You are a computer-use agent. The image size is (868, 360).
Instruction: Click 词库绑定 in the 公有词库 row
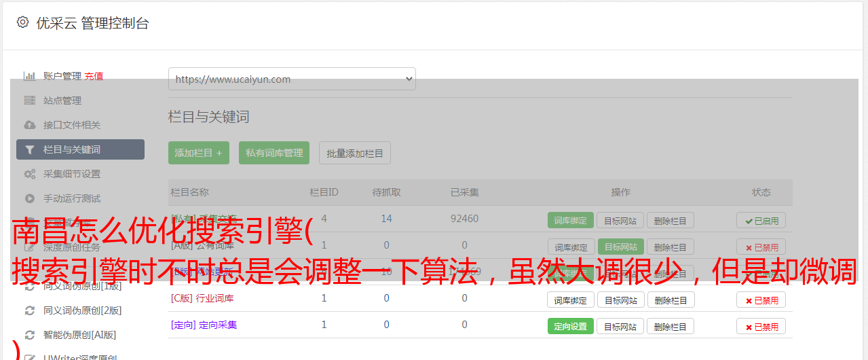coord(571,247)
